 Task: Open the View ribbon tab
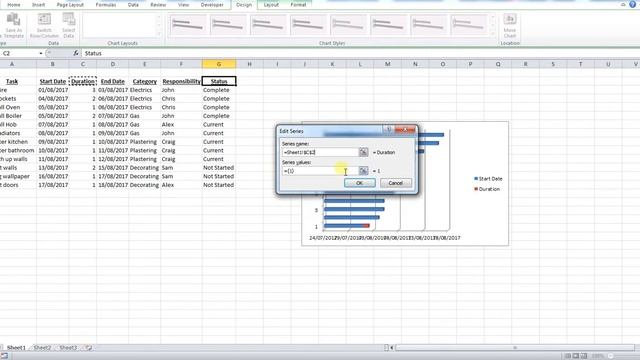pos(183,5)
